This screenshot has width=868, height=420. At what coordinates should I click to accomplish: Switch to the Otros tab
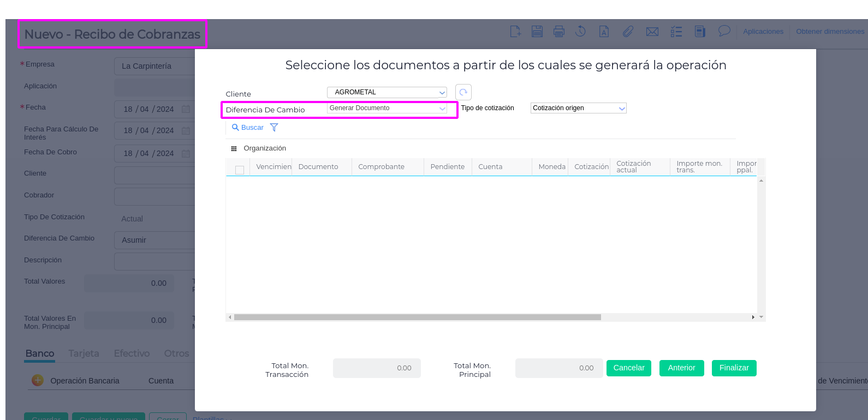pos(176,353)
